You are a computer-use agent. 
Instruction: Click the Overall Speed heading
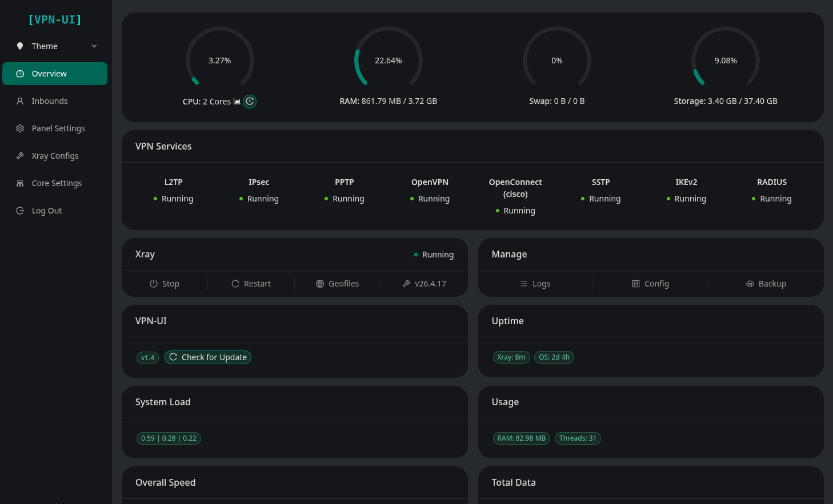coord(166,482)
